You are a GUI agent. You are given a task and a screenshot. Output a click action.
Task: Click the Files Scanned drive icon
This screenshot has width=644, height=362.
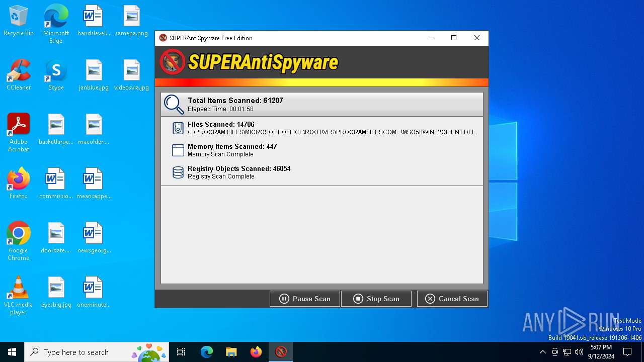[178, 128]
